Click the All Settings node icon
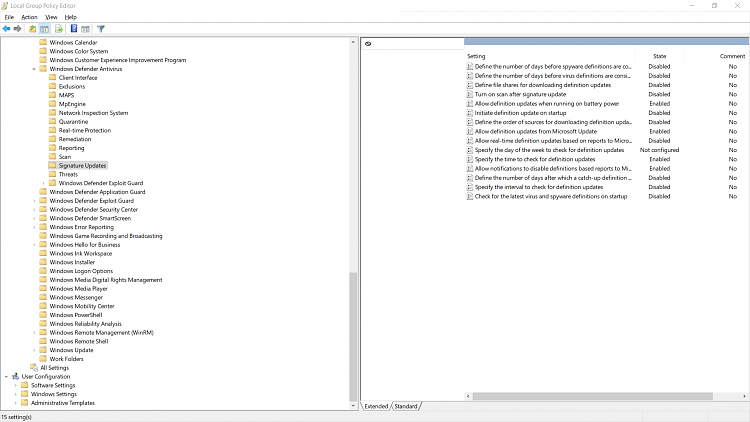 tap(34, 367)
